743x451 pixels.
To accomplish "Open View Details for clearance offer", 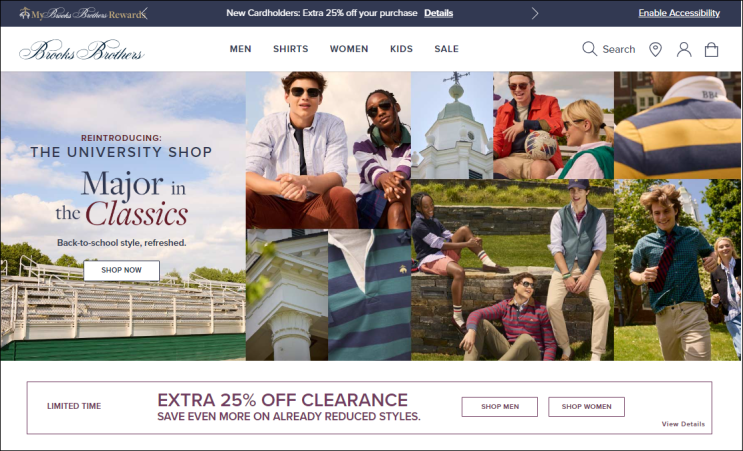I will pyautogui.click(x=683, y=424).
